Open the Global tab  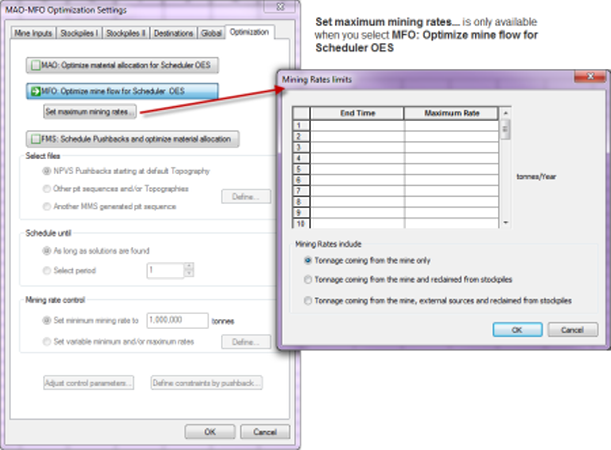pyautogui.click(x=210, y=34)
